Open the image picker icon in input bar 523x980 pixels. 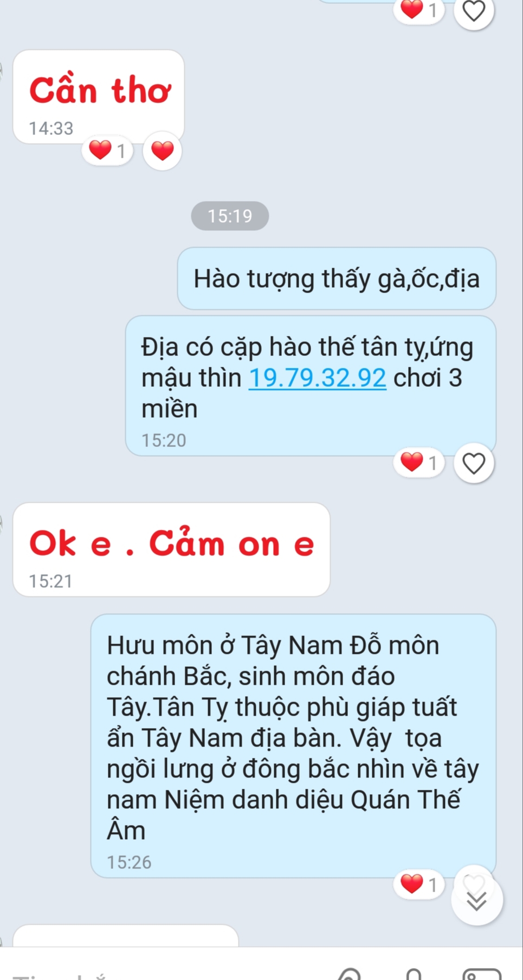coord(482,973)
